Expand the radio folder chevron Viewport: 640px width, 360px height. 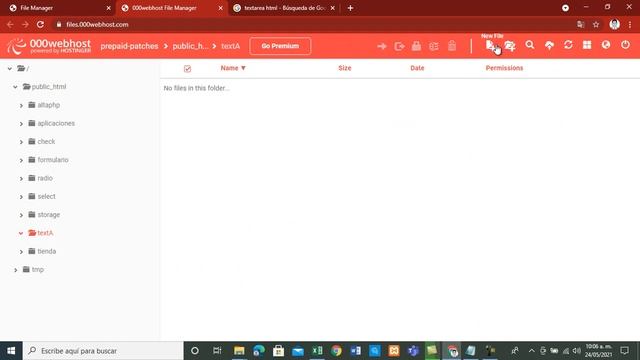pyautogui.click(x=21, y=179)
